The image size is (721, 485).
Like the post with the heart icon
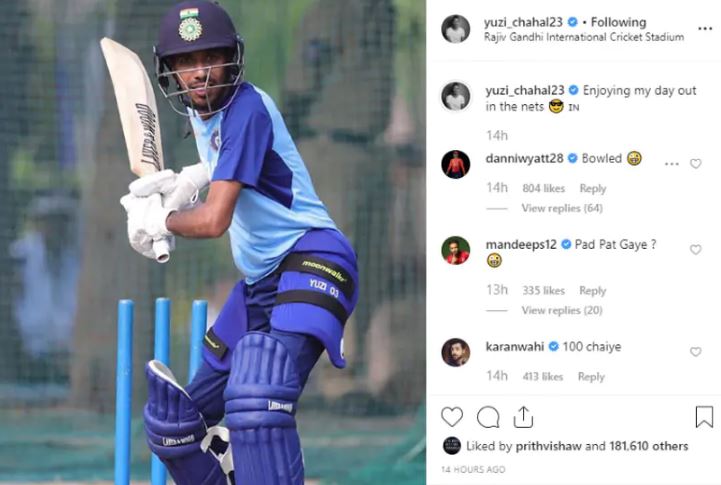click(452, 417)
